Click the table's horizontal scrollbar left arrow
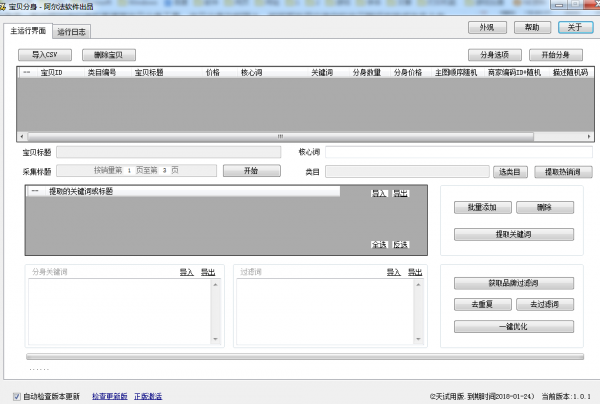 (x=21, y=134)
